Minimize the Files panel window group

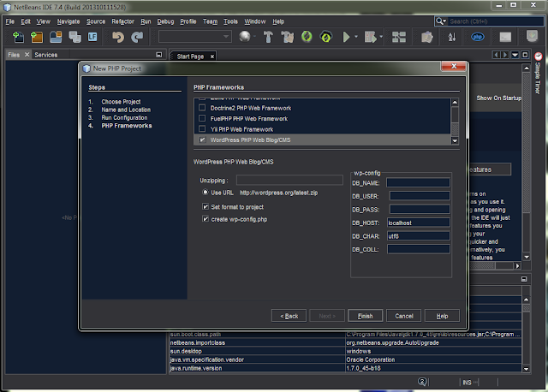point(159,55)
